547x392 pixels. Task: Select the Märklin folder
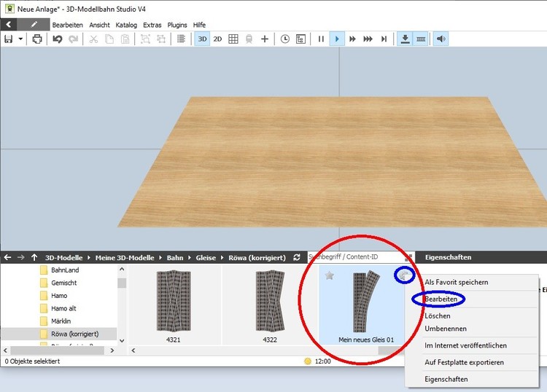(x=61, y=321)
